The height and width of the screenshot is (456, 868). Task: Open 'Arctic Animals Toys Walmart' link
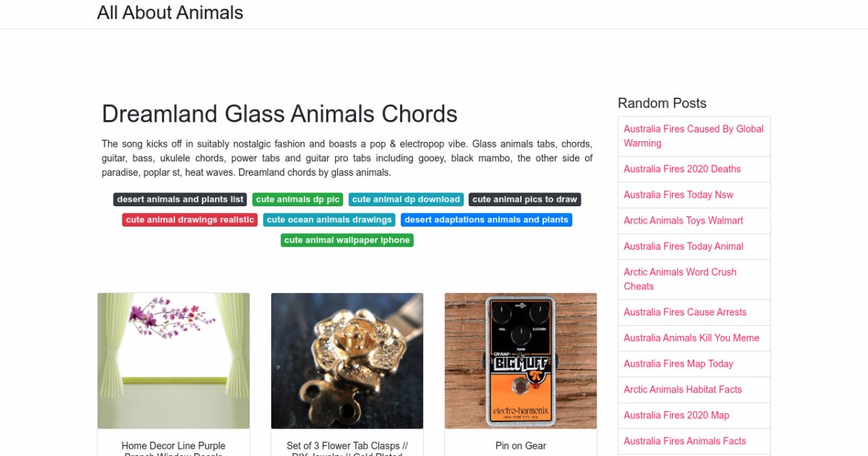684,220
